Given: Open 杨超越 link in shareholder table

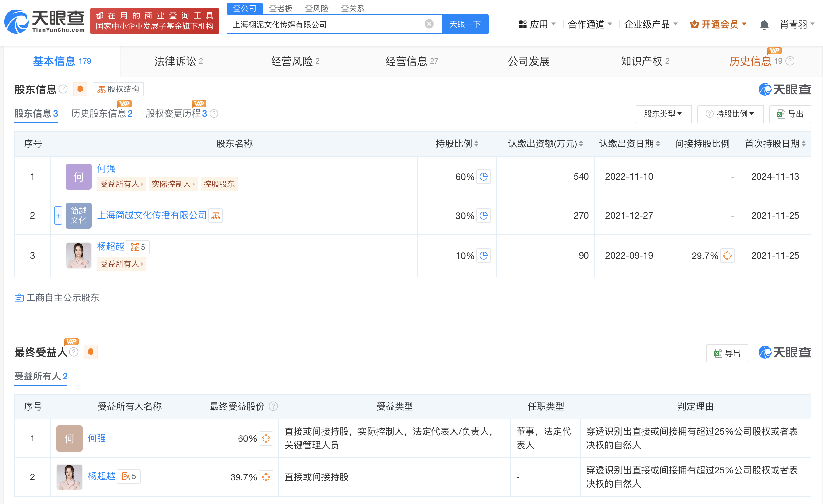Looking at the screenshot, I should [x=110, y=247].
